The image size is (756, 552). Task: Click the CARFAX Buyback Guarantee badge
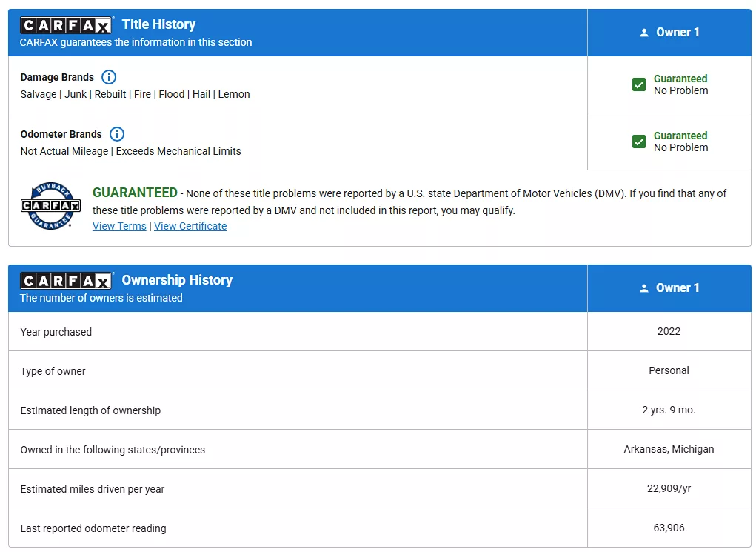coord(50,206)
